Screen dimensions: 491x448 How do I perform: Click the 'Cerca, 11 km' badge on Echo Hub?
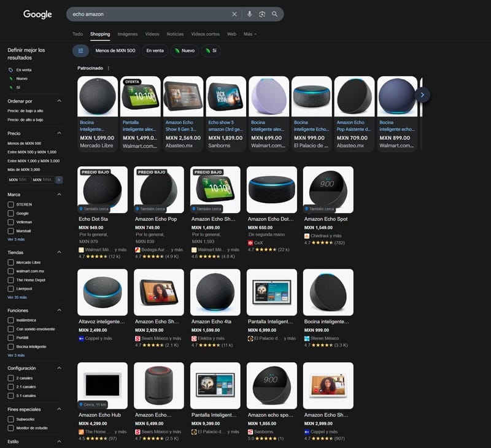pos(93,404)
